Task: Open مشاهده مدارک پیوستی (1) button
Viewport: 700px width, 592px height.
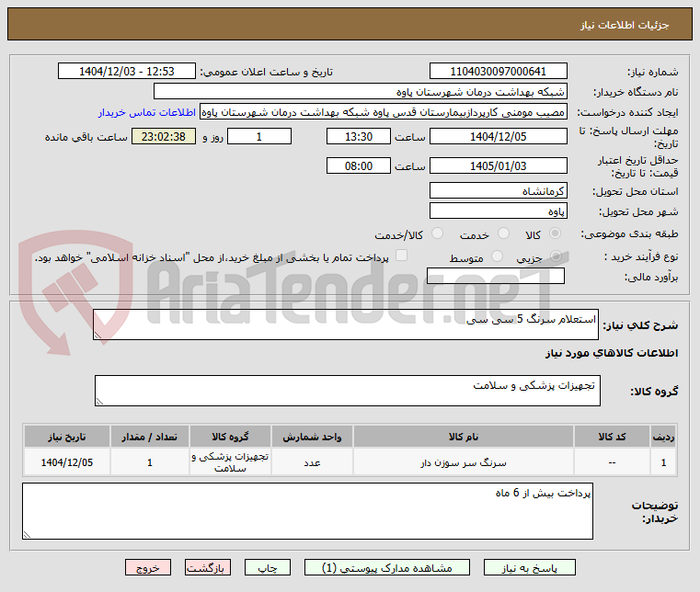Action: [387, 567]
